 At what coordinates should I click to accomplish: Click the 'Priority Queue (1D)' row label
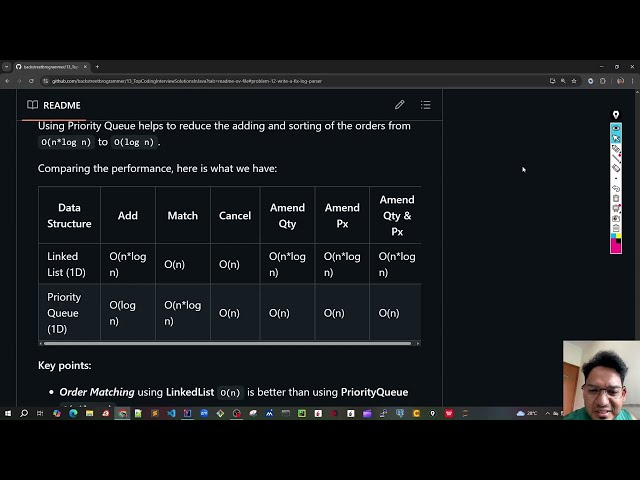click(64, 313)
